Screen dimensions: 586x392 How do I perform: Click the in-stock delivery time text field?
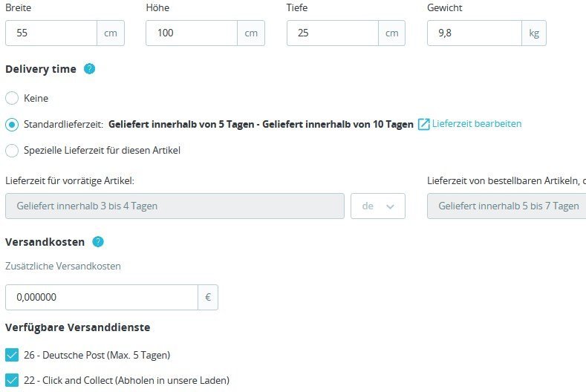click(x=175, y=206)
